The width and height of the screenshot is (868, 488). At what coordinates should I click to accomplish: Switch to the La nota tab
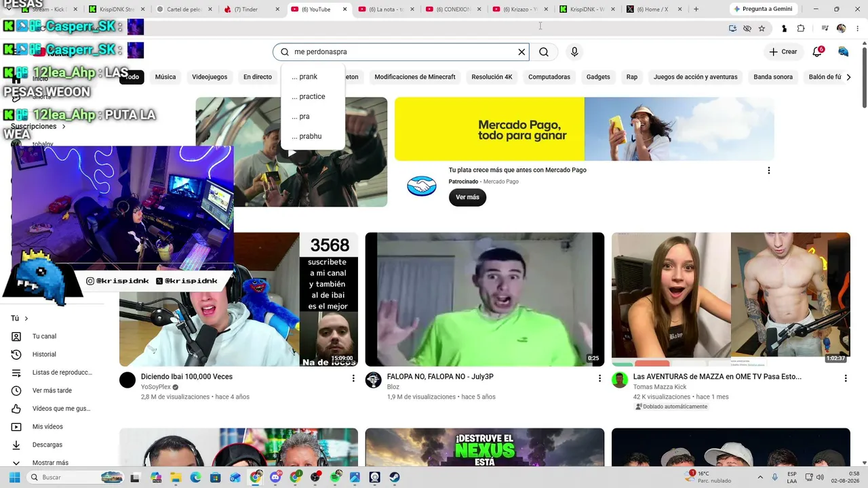(x=387, y=9)
